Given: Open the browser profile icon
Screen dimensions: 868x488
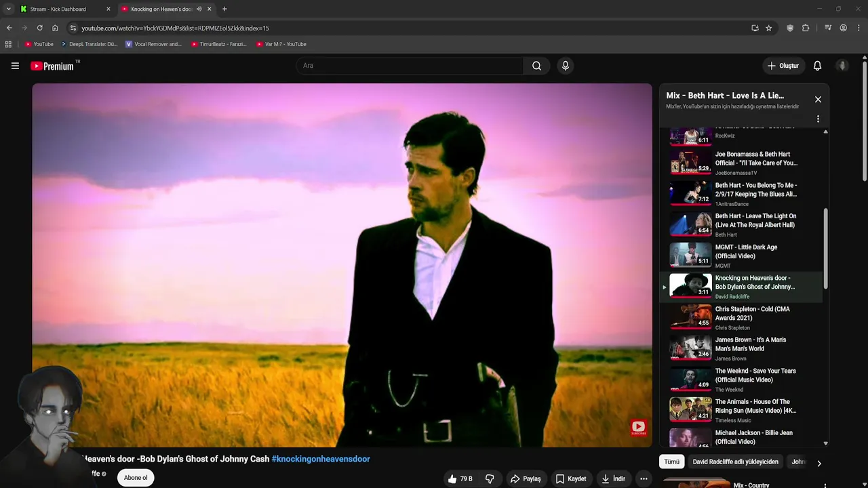Looking at the screenshot, I should [843, 28].
